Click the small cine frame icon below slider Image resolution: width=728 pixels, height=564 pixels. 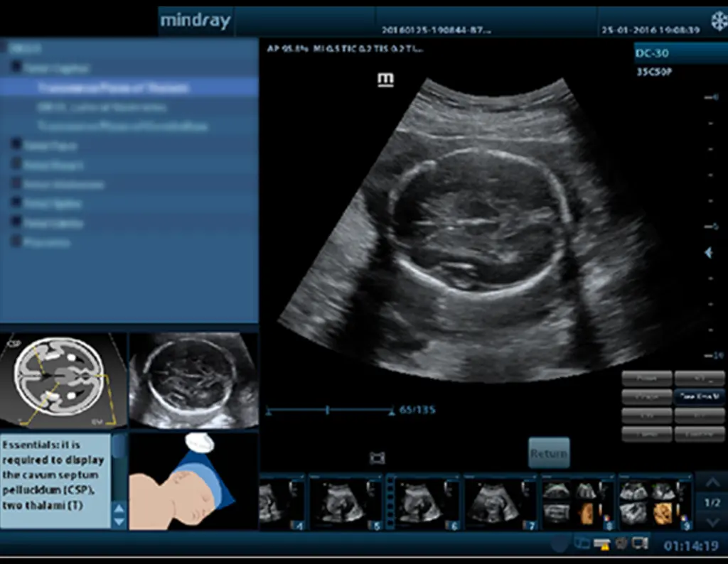tap(378, 458)
